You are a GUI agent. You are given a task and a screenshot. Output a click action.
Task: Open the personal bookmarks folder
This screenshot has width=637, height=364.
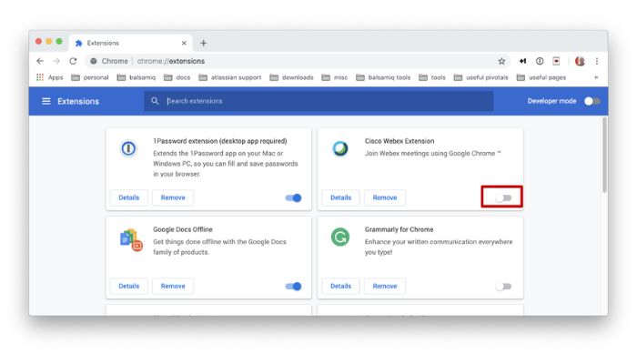(x=90, y=77)
